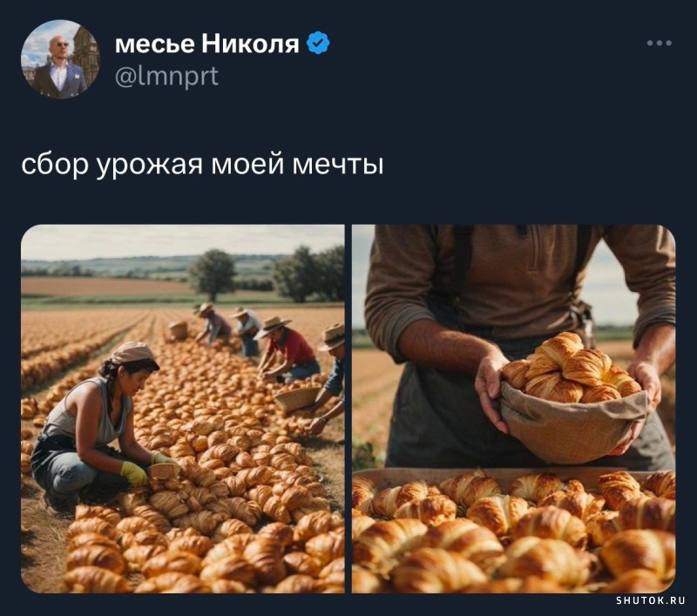Click the display name месье Николя
The image size is (697, 616).
tap(206, 44)
